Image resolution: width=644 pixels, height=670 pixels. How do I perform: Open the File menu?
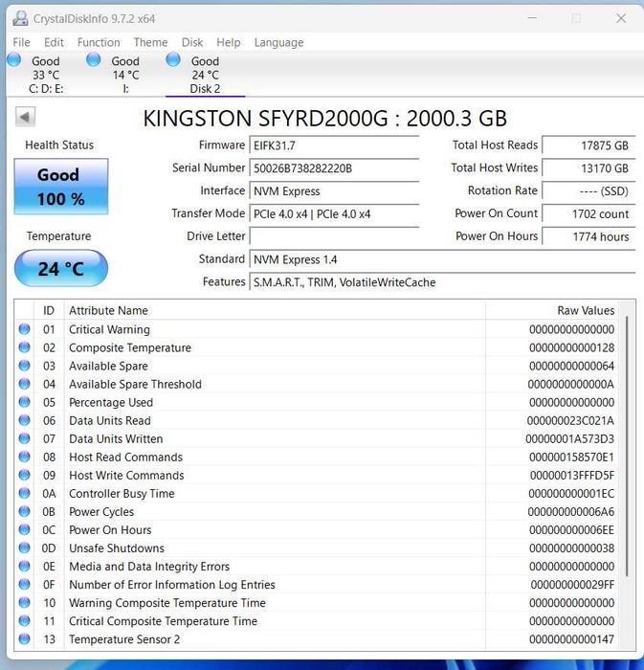click(x=21, y=42)
